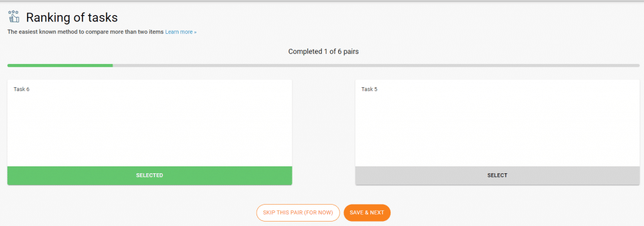
Task: Click the far right end of progress bar
Action: 638,65
